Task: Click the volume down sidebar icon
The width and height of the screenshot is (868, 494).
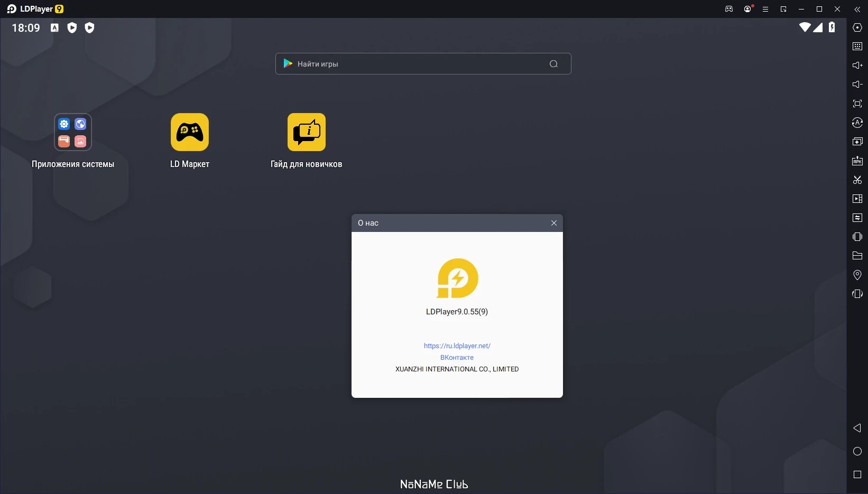Action: tap(857, 85)
